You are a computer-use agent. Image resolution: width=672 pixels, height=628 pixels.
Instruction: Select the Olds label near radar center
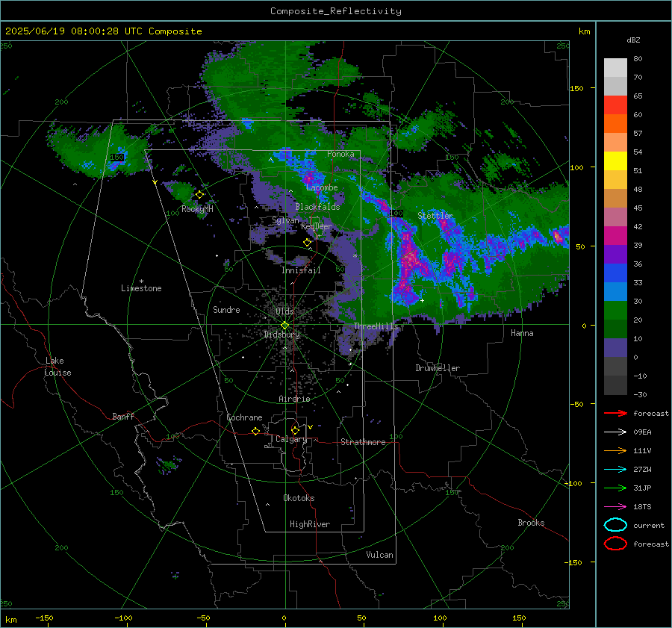(x=284, y=311)
